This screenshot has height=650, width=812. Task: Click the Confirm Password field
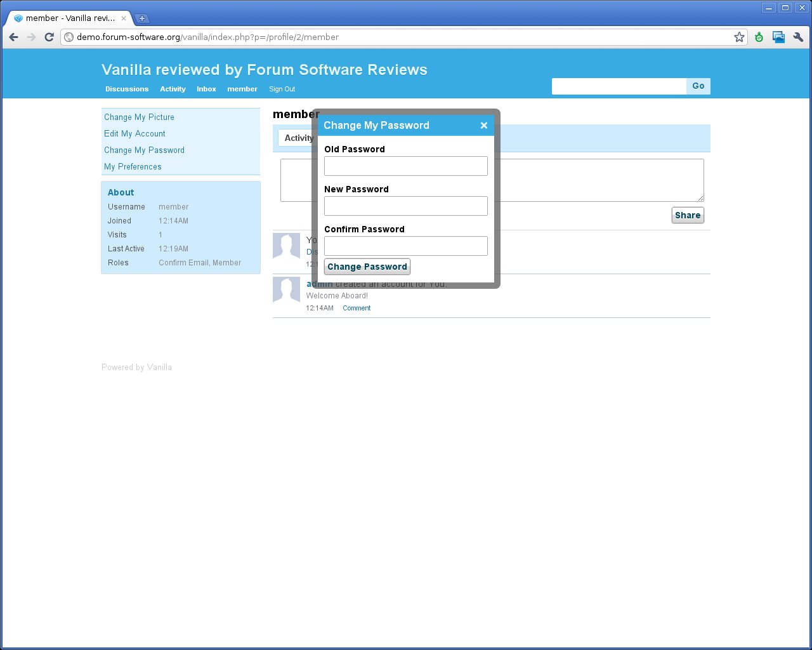(406, 246)
